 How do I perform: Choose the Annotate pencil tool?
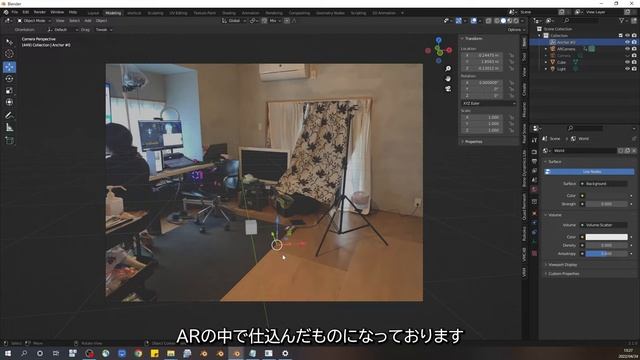pyautogui.click(x=9, y=116)
